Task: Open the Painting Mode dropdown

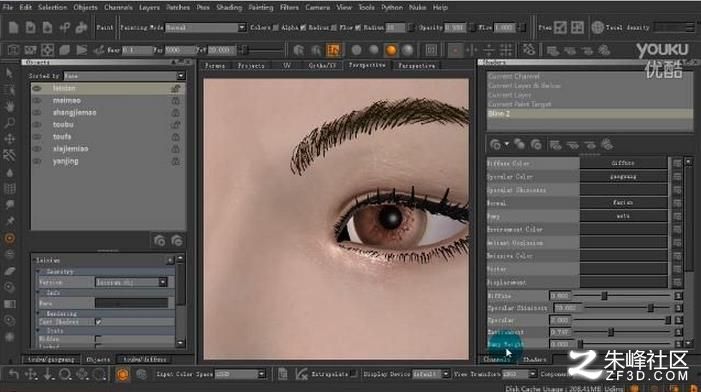Action: point(206,28)
